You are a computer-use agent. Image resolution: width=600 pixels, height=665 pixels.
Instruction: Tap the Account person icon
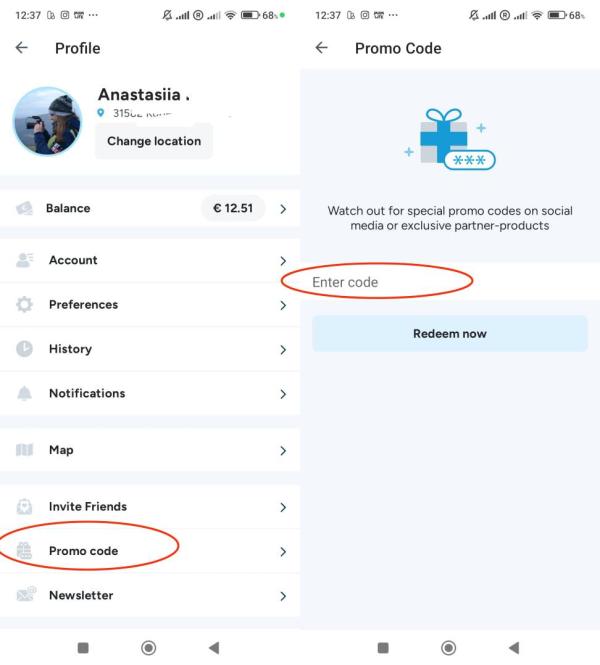click(x=26, y=260)
